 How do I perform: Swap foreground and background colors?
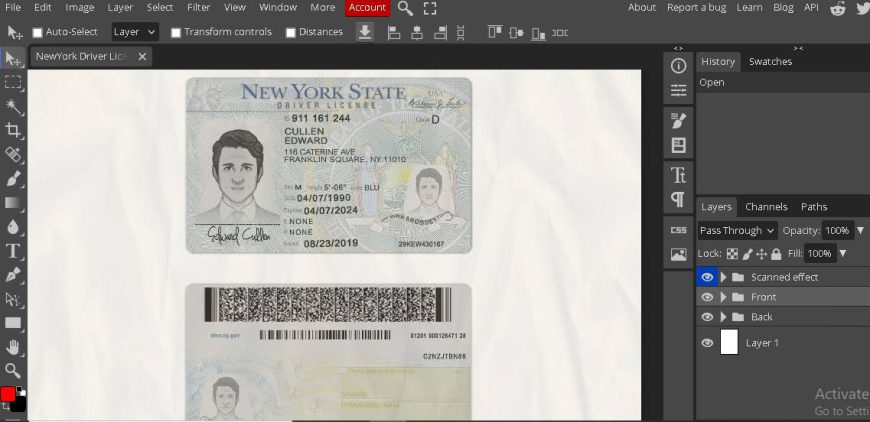(6, 406)
